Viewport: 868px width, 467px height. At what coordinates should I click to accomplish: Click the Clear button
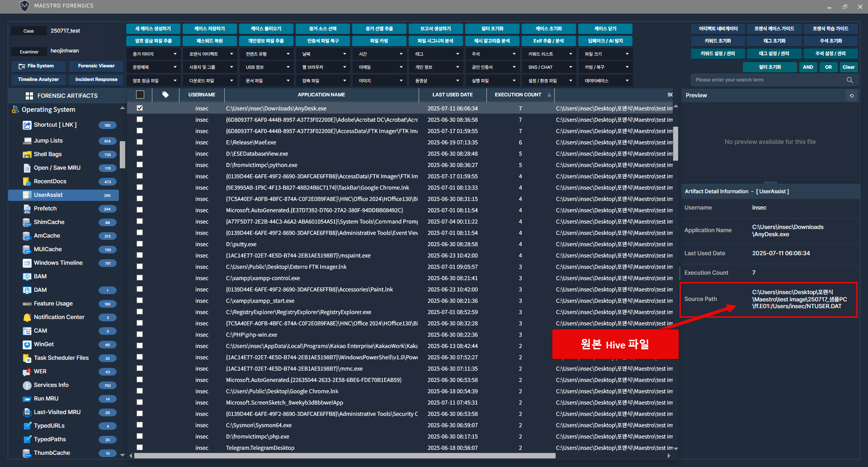pos(848,67)
